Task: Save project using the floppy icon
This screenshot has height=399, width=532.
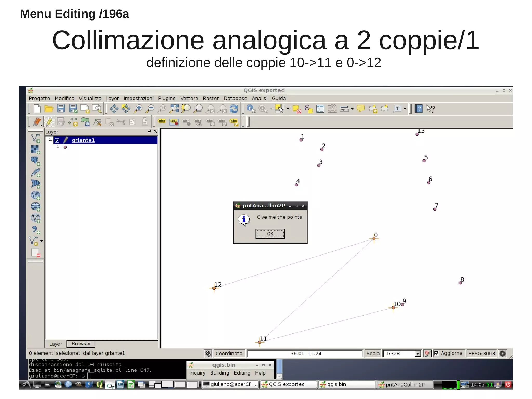Action: coord(61,109)
